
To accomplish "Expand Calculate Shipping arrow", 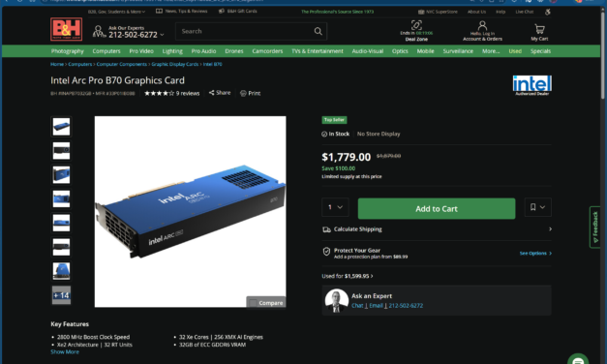I will click(550, 229).
